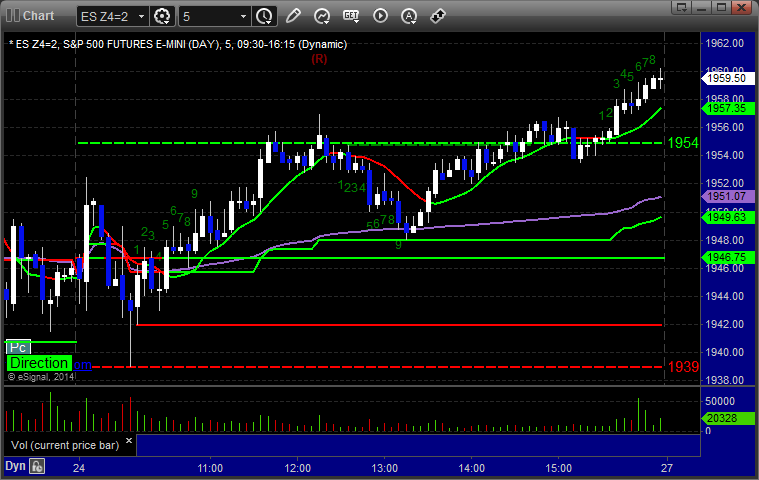The image size is (759, 480).
Task: Click the red 1939 level label
Action: pyautogui.click(x=683, y=367)
